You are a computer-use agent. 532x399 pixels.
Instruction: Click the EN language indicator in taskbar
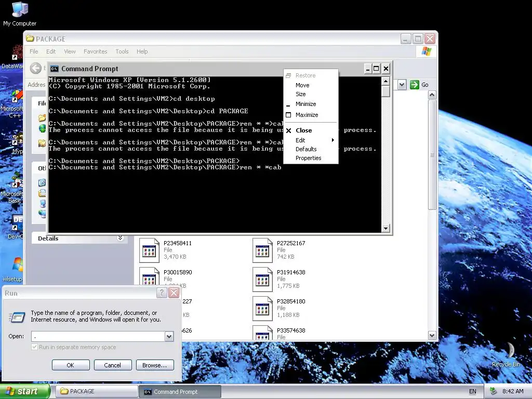point(472,391)
